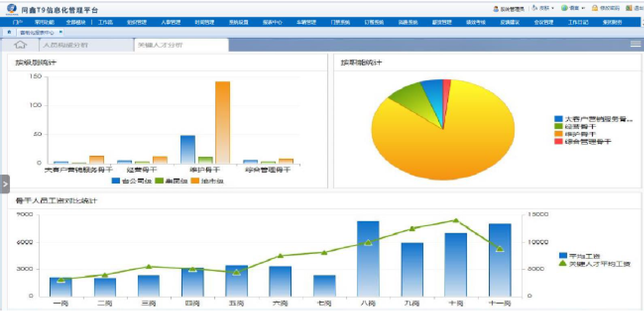The image size is (644, 311).
Task: Open the 人事管理 menu
Action: [171, 22]
